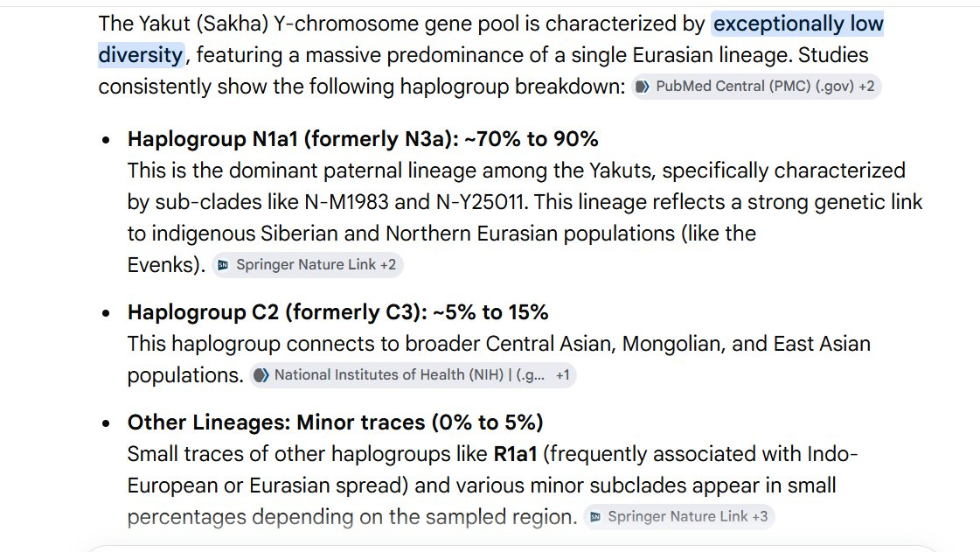Click Springer icon in the +3 citation chip
980x552 pixels.
point(595,517)
